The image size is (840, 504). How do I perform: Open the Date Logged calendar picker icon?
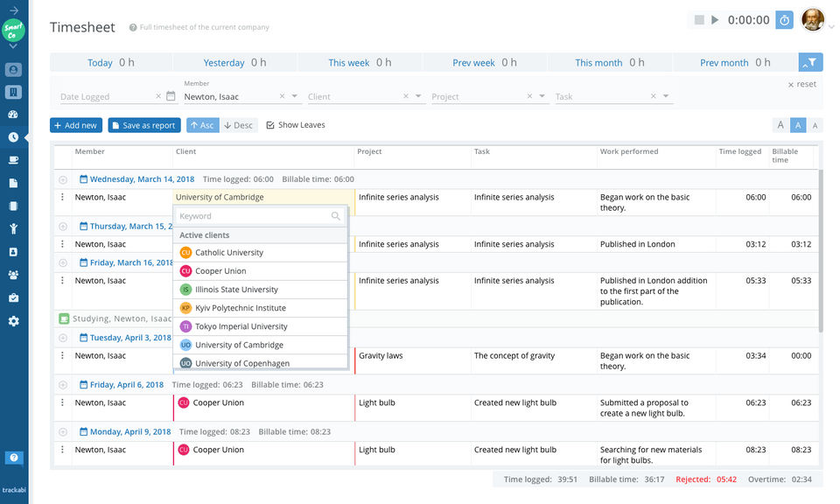(x=171, y=96)
